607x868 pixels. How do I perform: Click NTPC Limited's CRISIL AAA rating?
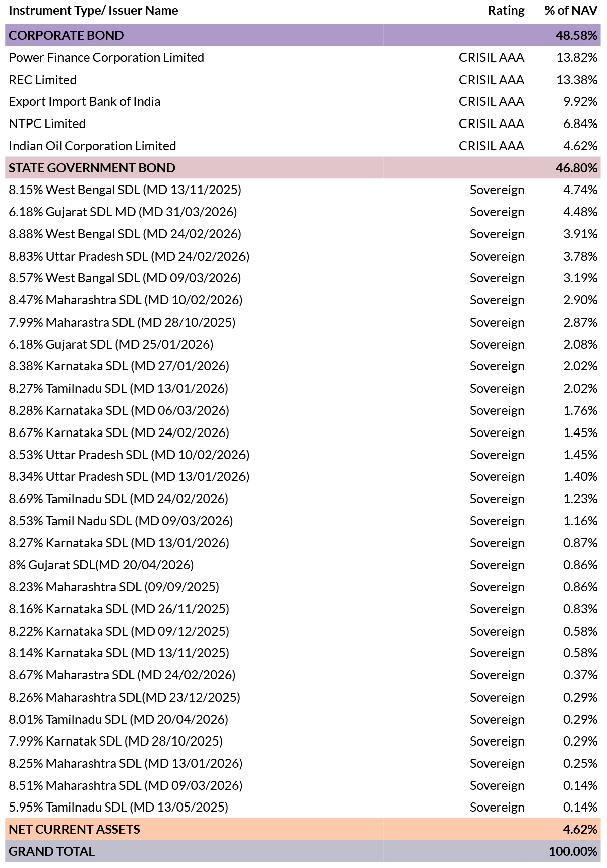492,123
